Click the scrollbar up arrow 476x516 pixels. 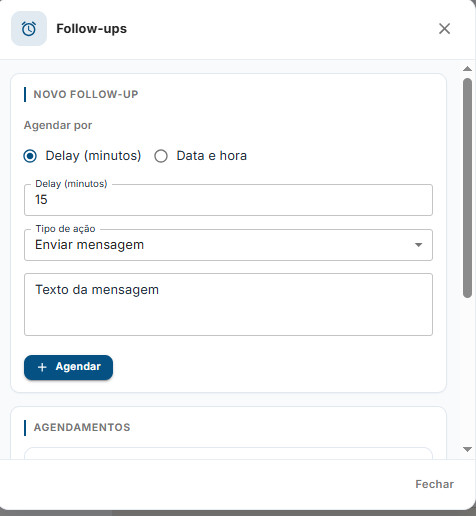click(467, 69)
